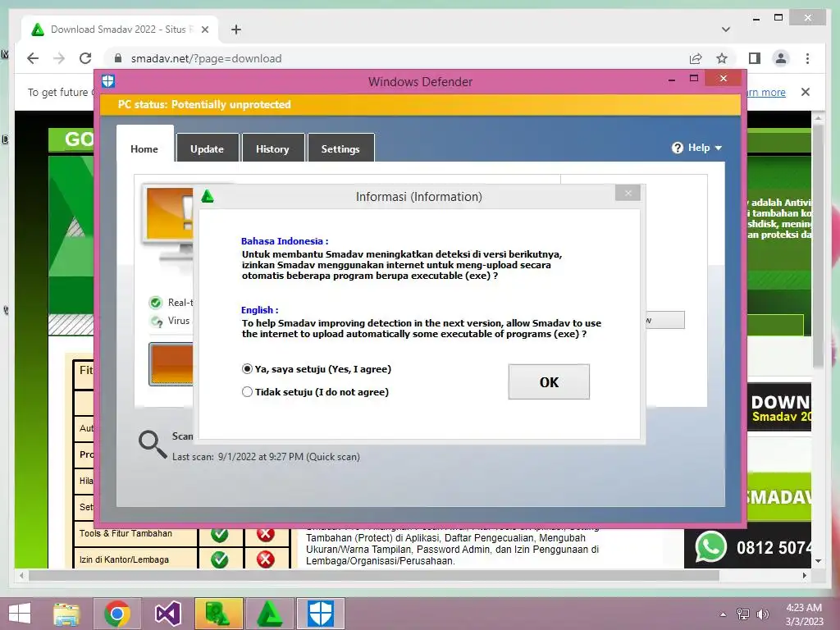Open Chrome three-dot menu
Viewport: 840px width, 630px height.
807,58
